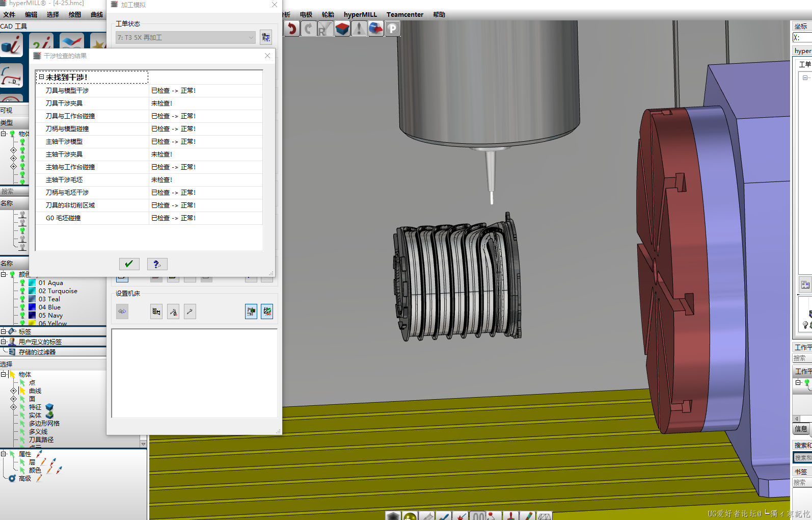Click the eyedropper icon next to 颜色 property
This screenshot has height=520, width=812.
[x=59, y=470]
